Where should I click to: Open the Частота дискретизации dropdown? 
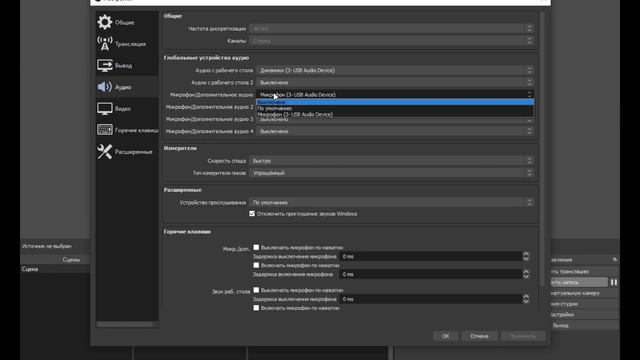click(x=392, y=29)
